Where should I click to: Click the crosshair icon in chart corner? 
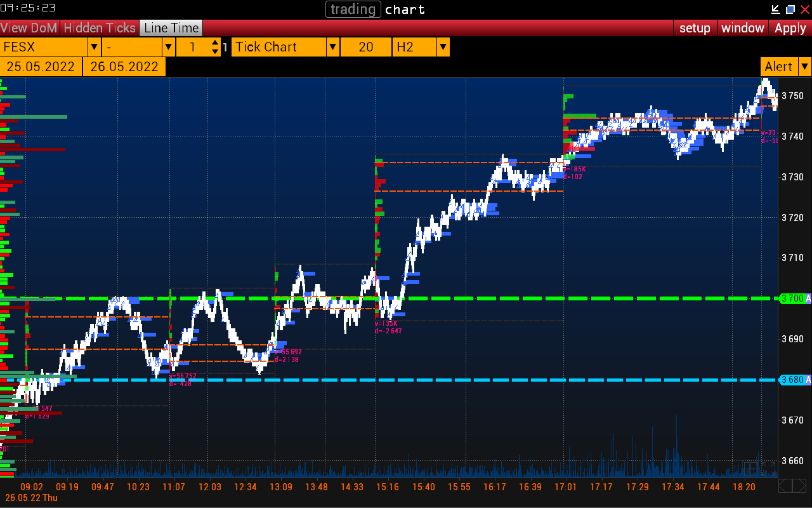(x=751, y=469)
